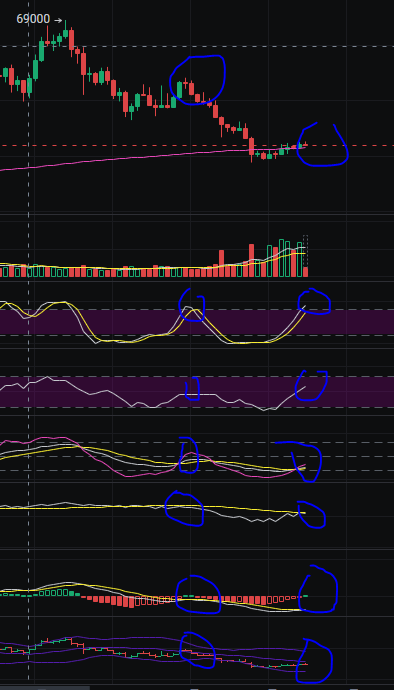Select the tallest red volume bar
This screenshot has height=690, width=394.
tap(251, 261)
